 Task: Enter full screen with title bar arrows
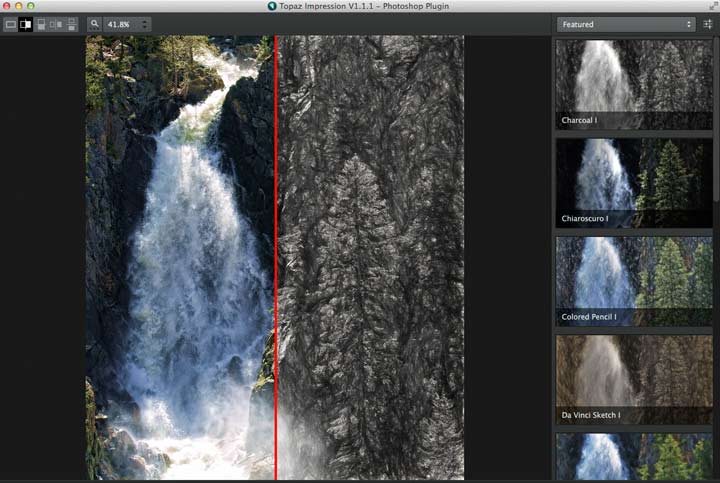pyautogui.click(x=713, y=6)
